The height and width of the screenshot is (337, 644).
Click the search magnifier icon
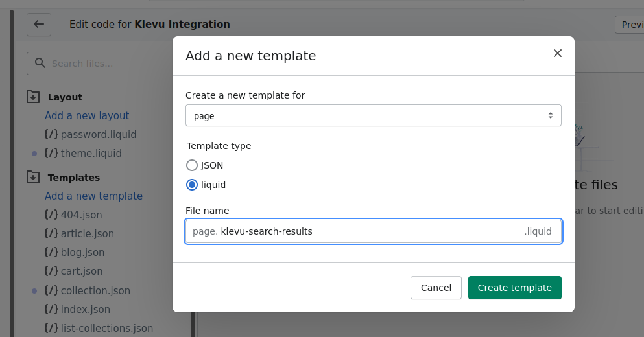click(40, 64)
